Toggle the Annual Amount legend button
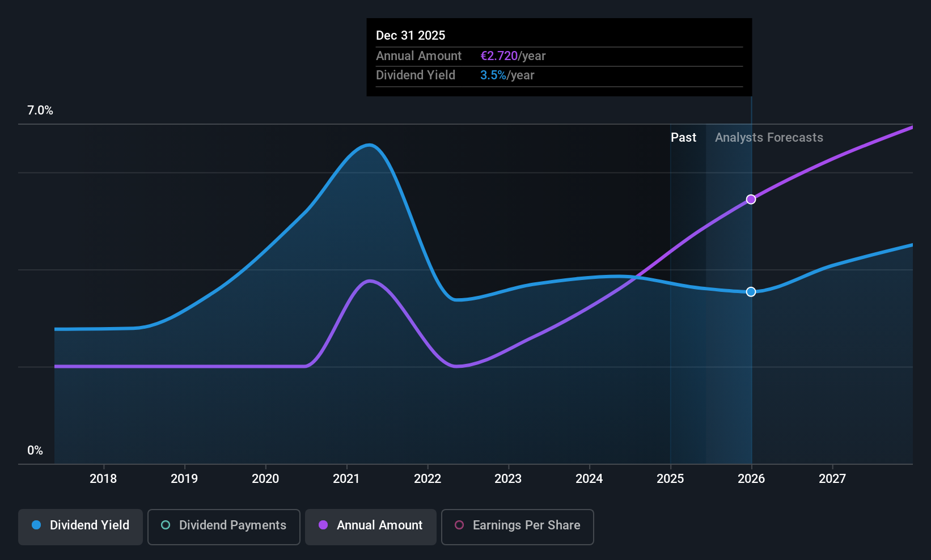The image size is (931, 560). pos(371,527)
